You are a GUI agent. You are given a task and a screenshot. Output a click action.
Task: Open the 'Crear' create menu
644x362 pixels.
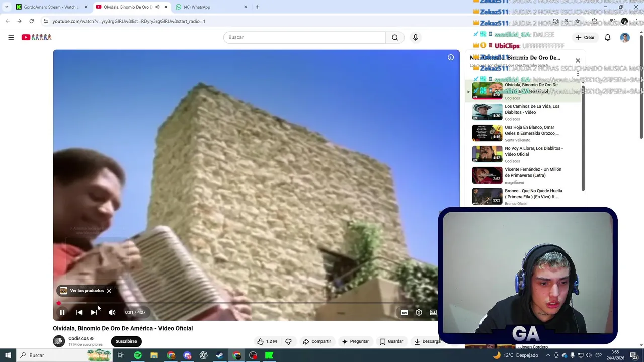coord(585,37)
